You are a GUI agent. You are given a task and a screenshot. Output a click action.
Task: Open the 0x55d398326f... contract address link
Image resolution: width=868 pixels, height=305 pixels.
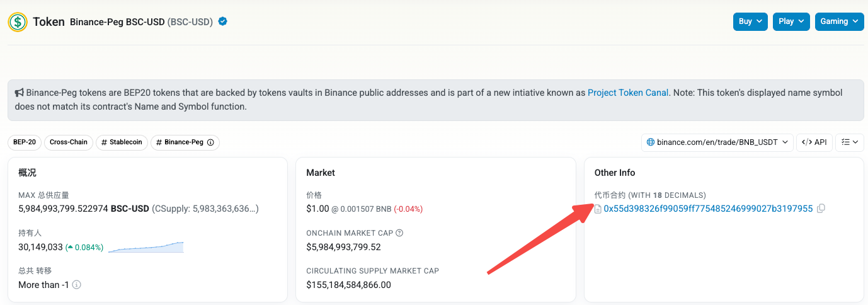pos(708,209)
